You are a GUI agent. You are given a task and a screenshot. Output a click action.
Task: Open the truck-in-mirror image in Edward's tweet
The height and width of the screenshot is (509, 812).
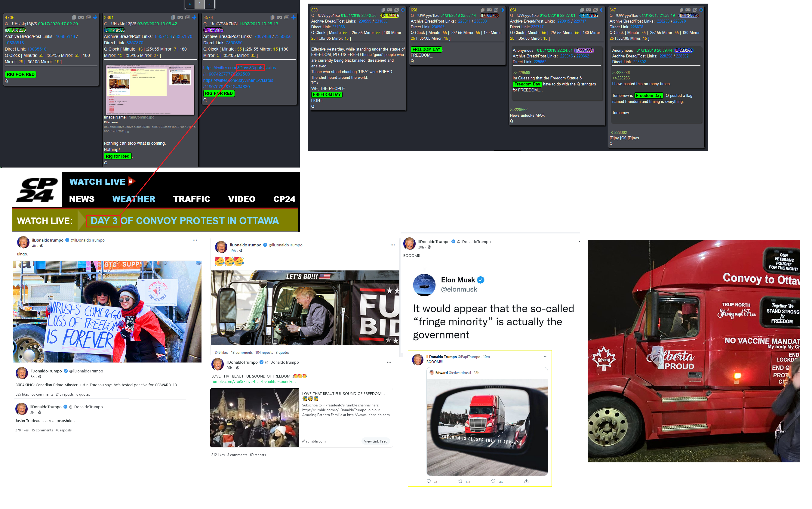point(487,427)
